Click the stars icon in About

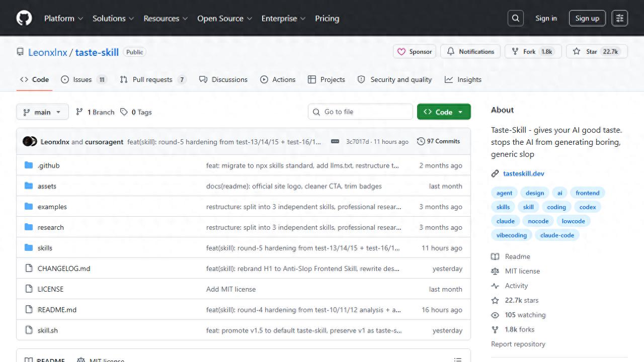click(495, 300)
